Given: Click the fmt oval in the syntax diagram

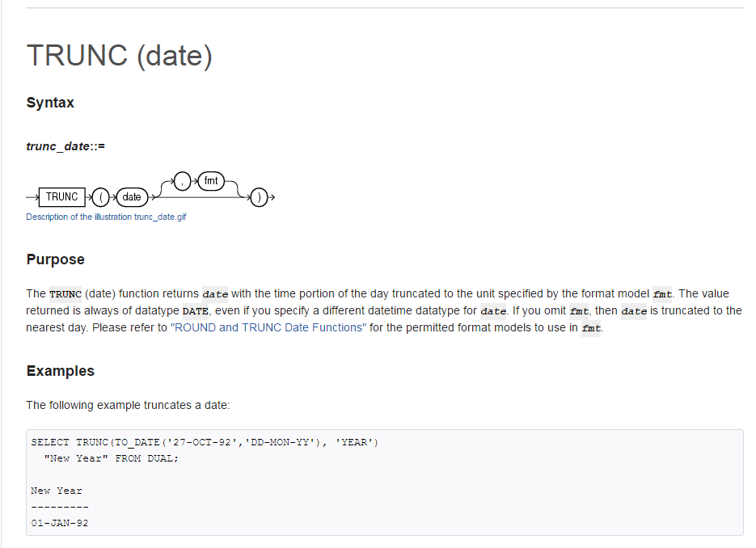Looking at the screenshot, I should tap(210, 181).
